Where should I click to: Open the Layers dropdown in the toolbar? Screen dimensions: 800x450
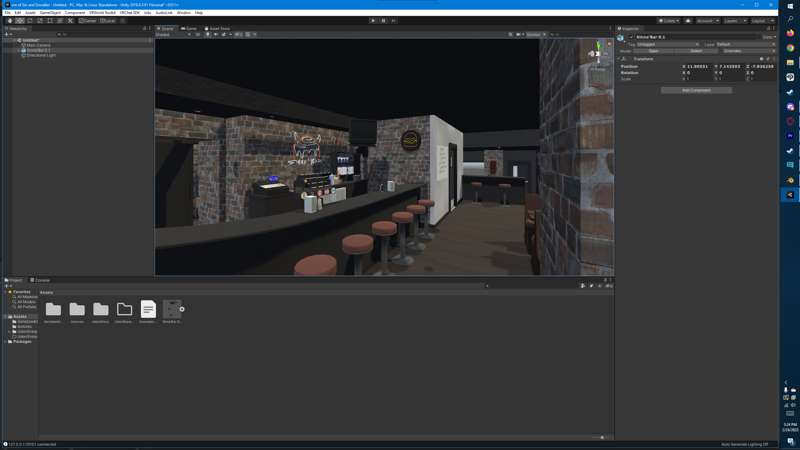[x=733, y=20]
